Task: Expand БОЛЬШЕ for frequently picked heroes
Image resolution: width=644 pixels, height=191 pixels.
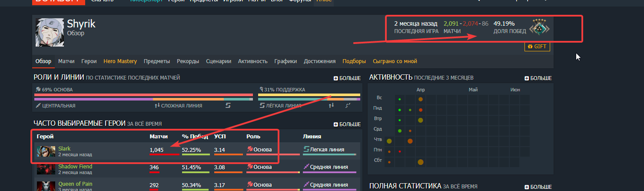Action: coord(347,124)
